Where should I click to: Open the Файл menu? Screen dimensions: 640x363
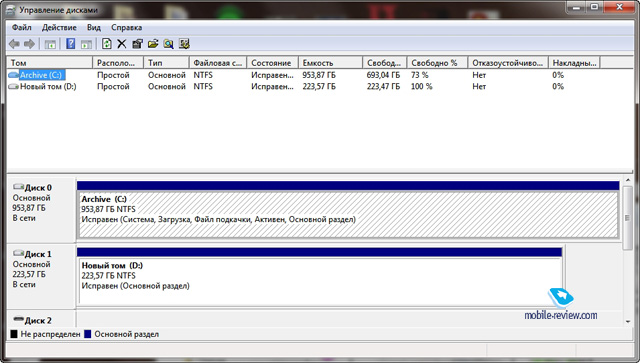click(22, 27)
